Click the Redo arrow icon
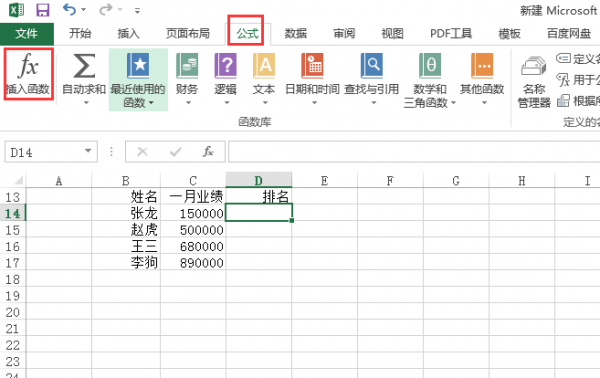 [106, 10]
